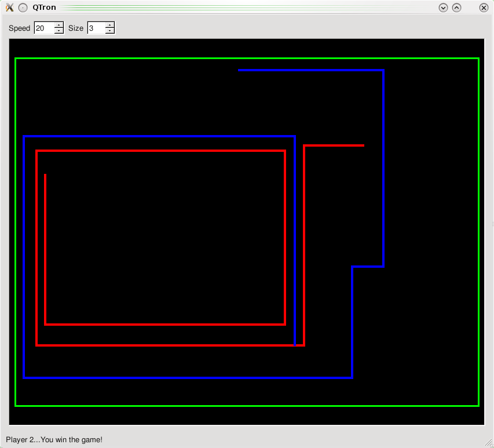This screenshot has height=448, width=494.
Task: Click the QTron title text
Action: pos(44,8)
